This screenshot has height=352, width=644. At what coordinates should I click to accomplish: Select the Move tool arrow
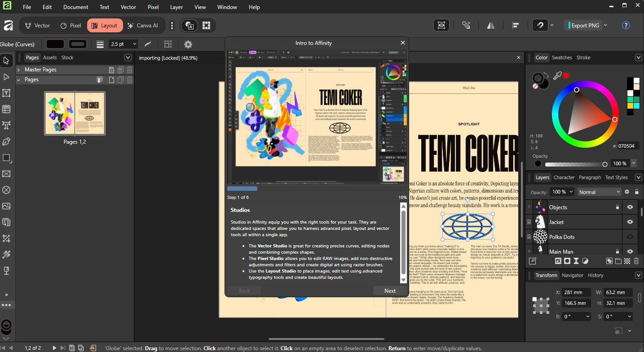point(6,60)
